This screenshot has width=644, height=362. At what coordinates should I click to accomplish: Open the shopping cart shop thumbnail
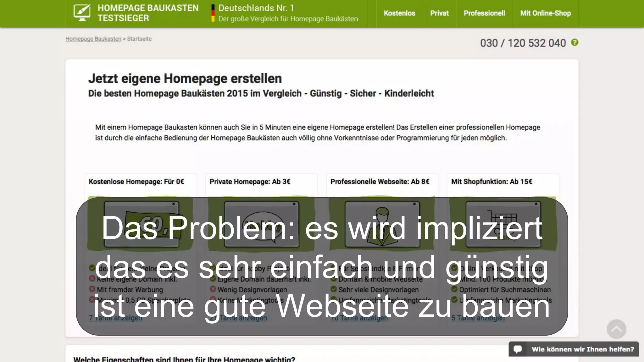(503, 224)
